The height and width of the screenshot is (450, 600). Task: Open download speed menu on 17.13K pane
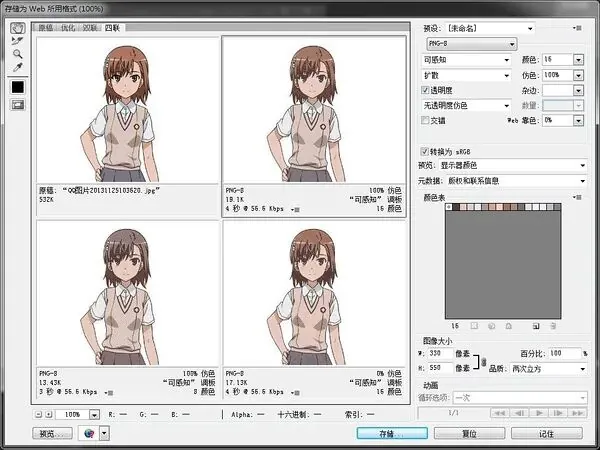tap(295, 393)
